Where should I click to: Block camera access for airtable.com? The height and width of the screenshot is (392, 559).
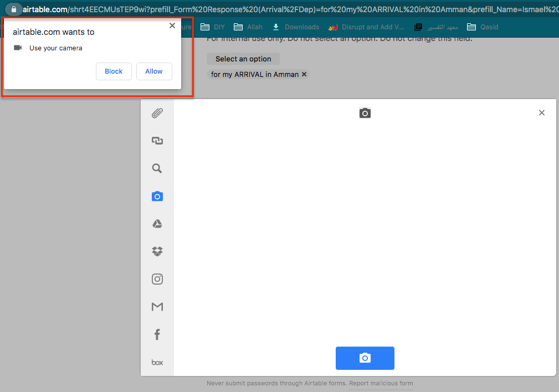114,71
